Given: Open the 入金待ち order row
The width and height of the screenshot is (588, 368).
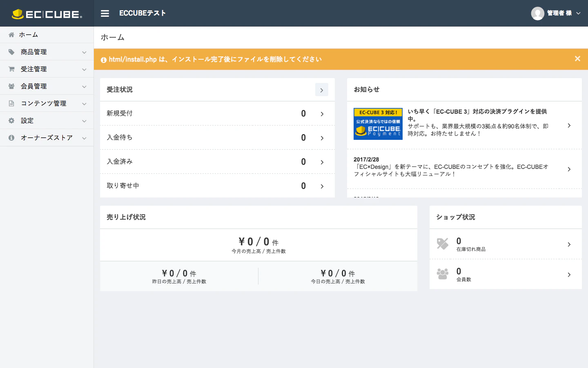Looking at the screenshot, I should pyautogui.click(x=217, y=138).
